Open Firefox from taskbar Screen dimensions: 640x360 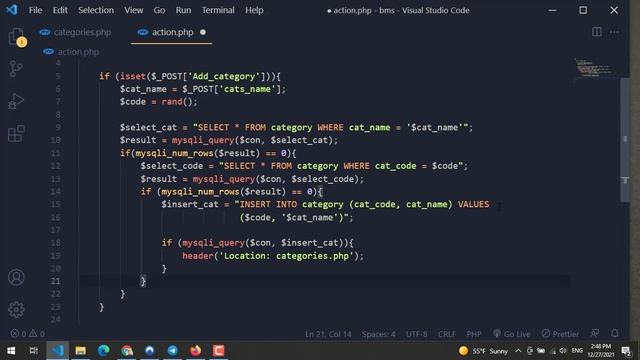pyautogui.click(x=196, y=351)
